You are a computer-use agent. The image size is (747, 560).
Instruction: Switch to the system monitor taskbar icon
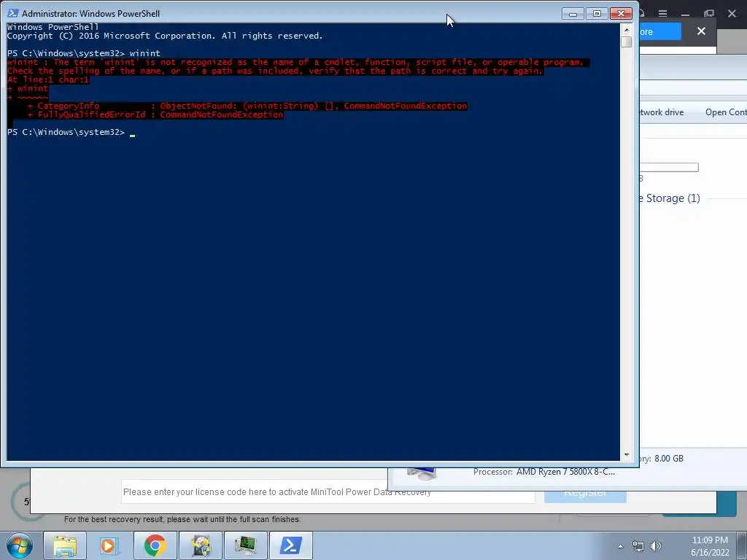click(x=246, y=545)
